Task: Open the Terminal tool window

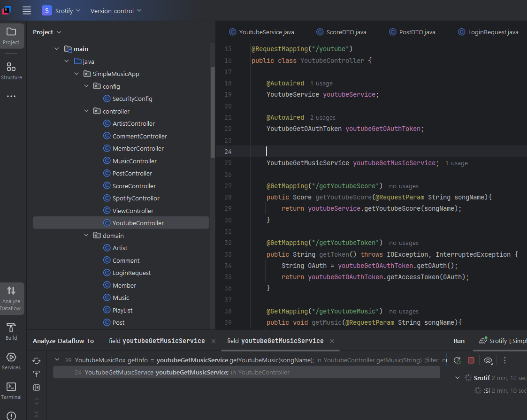Action: pyautogui.click(x=11, y=391)
